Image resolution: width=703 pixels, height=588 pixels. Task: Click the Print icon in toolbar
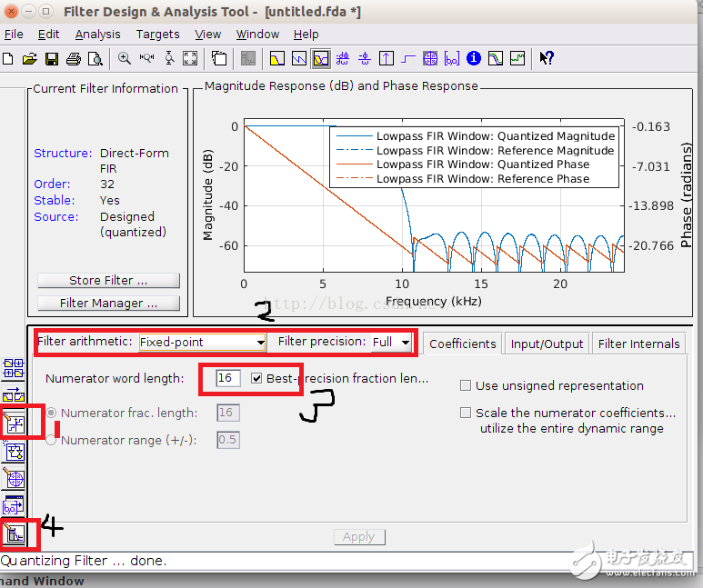tap(73, 59)
